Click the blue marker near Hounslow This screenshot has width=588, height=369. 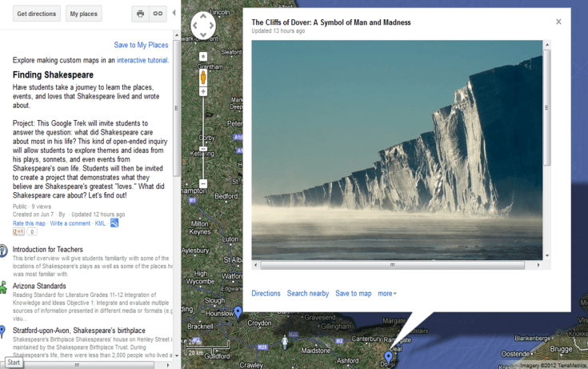[238, 312]
